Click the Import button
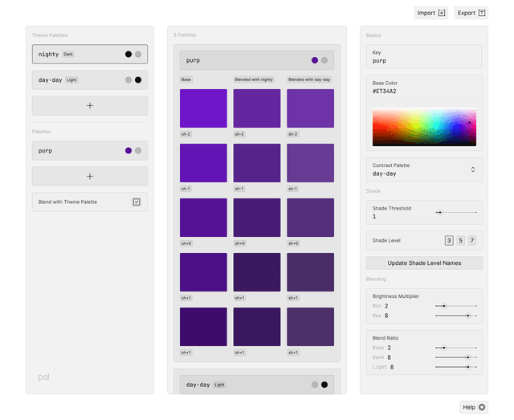The width and height of the screenshot is (514, 420). click(430, 13)
